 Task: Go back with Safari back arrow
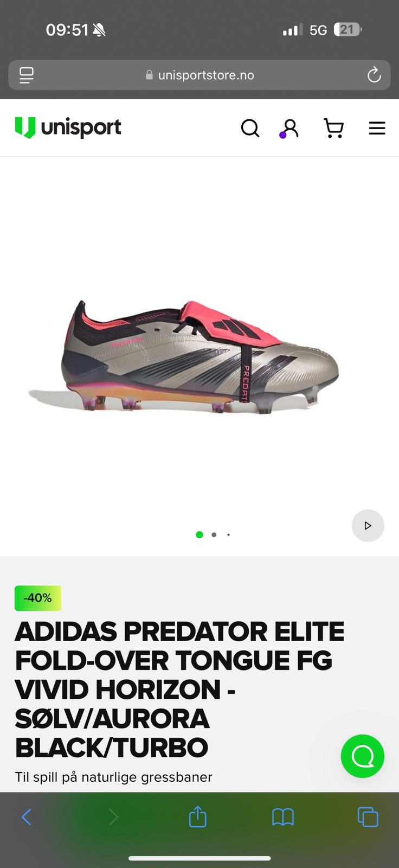click(x=26, y=817)
